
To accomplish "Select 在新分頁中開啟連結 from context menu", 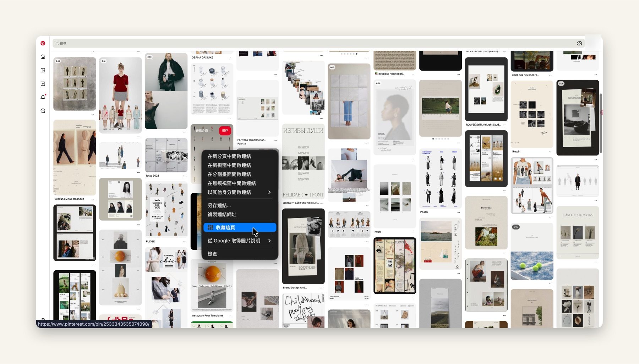I will pyautogui.click(x=240, y=156).
